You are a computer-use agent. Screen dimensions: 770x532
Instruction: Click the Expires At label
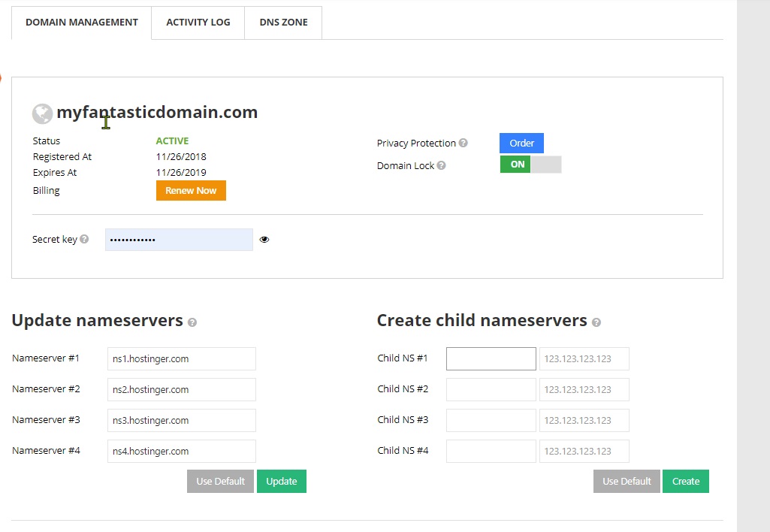[x=55, y=172]
